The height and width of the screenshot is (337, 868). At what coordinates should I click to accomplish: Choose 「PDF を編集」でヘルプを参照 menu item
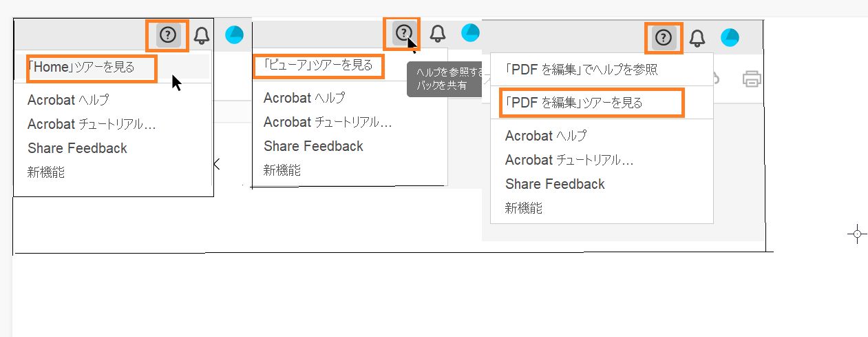tap(602, 70)
